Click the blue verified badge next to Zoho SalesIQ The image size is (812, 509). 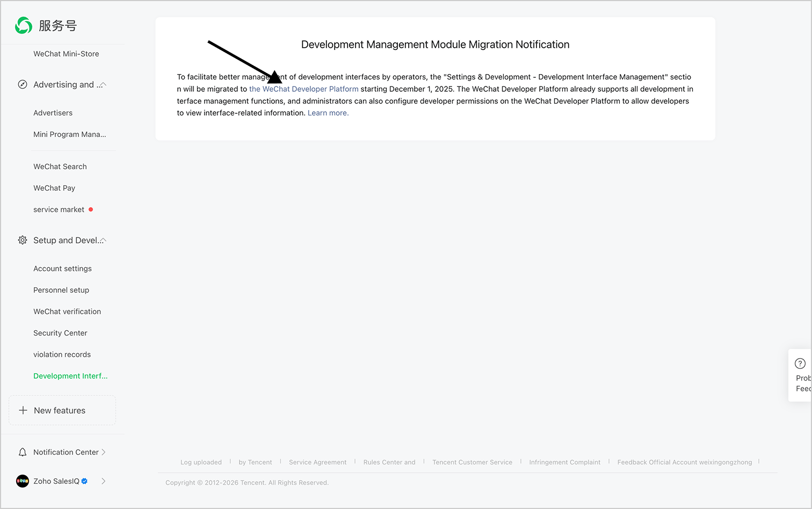[x=84, y=481]
